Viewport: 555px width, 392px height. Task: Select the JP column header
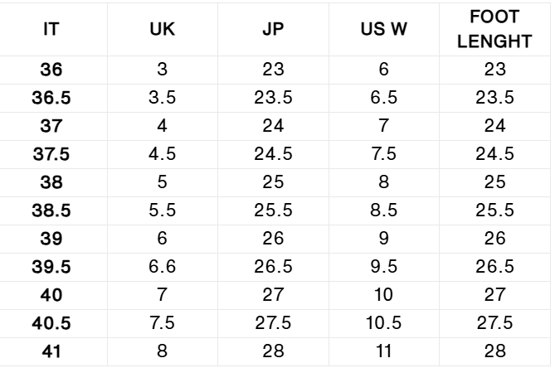click(x=273, y=29)
